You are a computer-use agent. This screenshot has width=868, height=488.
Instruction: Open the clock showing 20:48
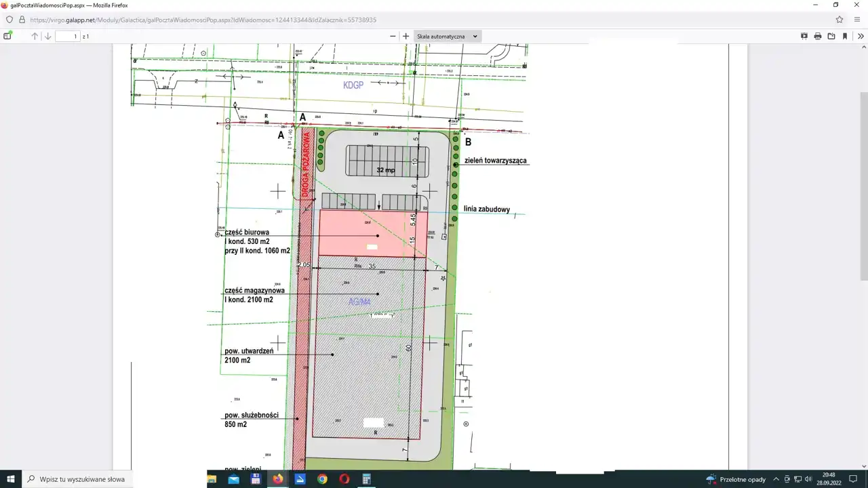828,479
